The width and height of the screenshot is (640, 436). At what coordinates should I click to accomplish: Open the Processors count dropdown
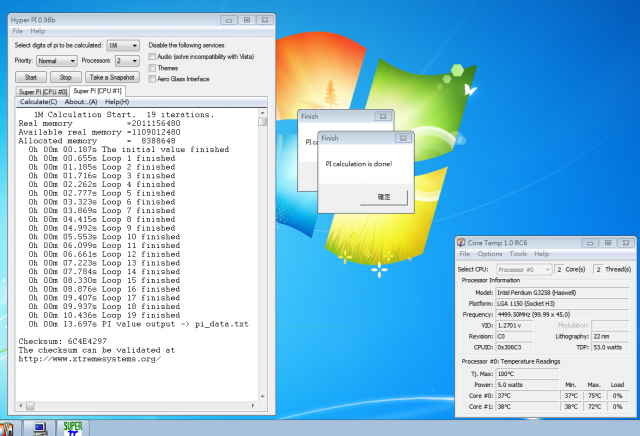pyautogui.click(x=127, y=61)
